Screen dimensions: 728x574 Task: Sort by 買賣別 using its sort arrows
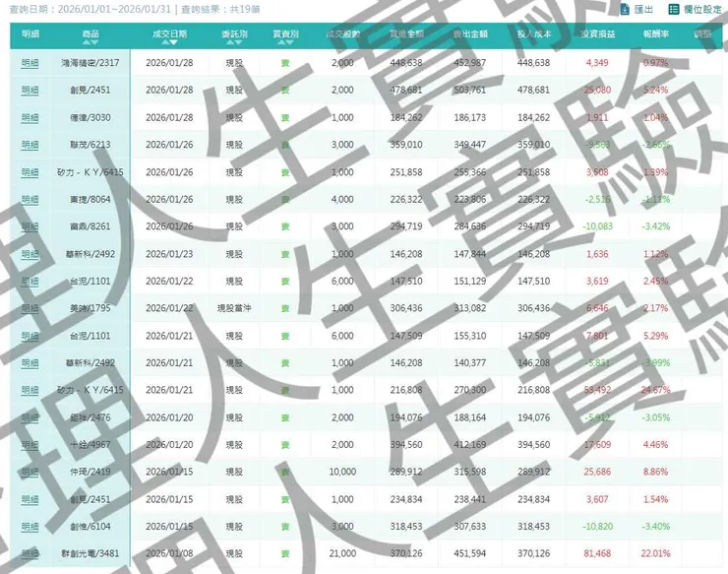285,42
